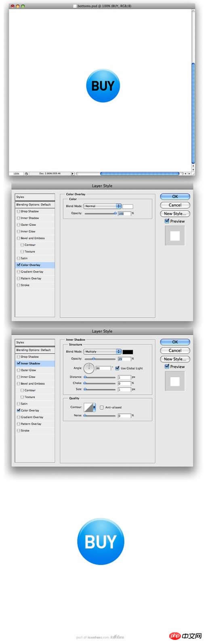The width and height of the screenshot is (206, 644).
Task: Click the Inner Shadow angle dial
Action: tap(89, 368)
